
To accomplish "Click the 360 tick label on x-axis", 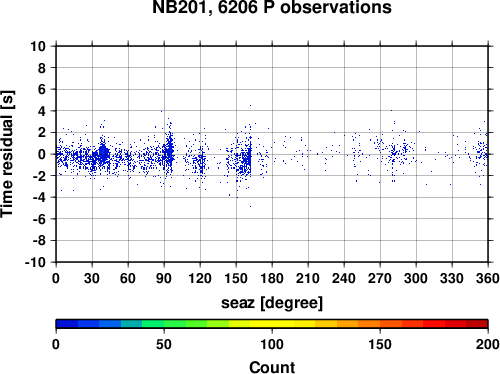I will click(488, 278).
